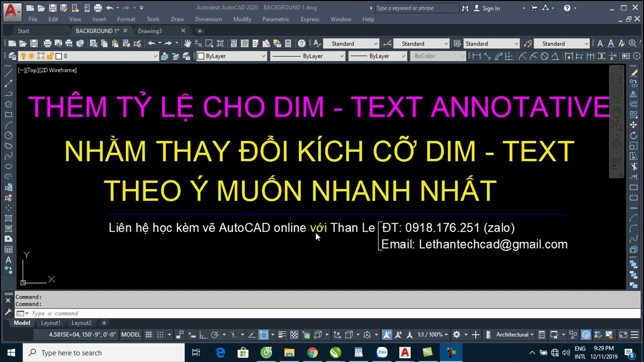This screenshot has height=362, width=644.
Task: Click the Cut (scissors) icon
Action: [x=94, y=43]
